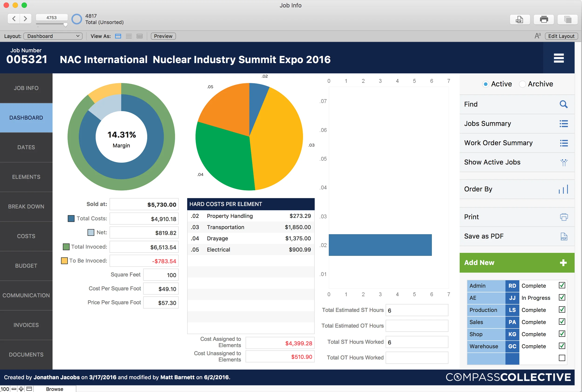582x392 pixels.
Task: Click the Find magnifying glass icon
Action: pos(564,104)
